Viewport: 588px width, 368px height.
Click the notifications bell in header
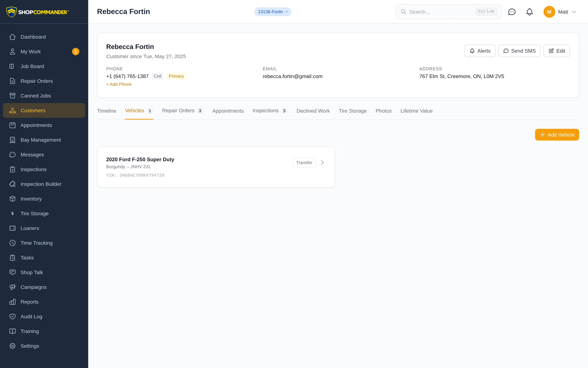click(x=529, y=12)
